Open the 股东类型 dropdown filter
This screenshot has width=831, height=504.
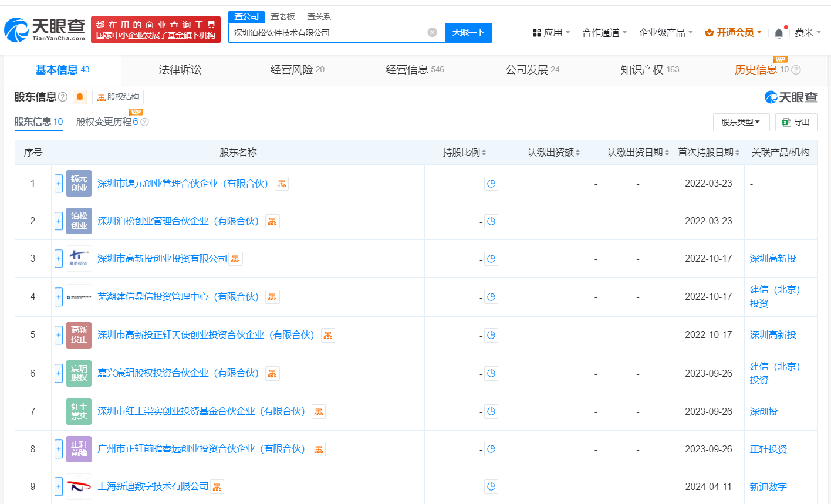(x=741, y=122)
